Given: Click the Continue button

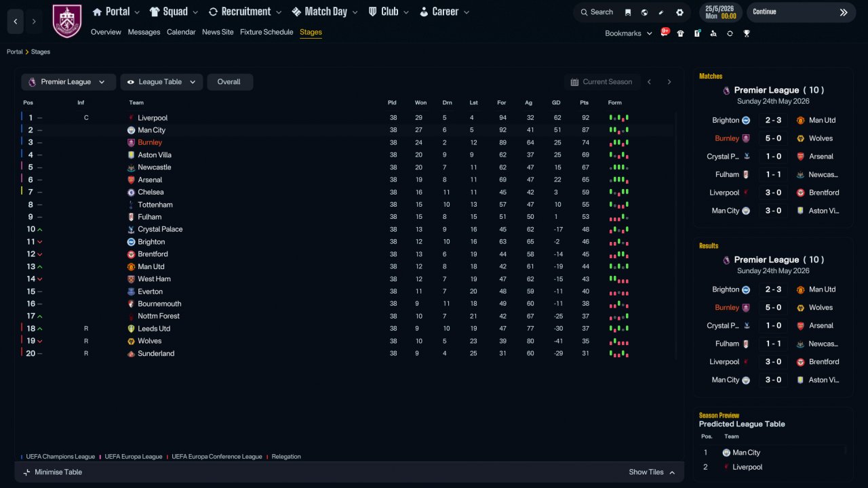Looking at the screenshot, I should 801,12.
